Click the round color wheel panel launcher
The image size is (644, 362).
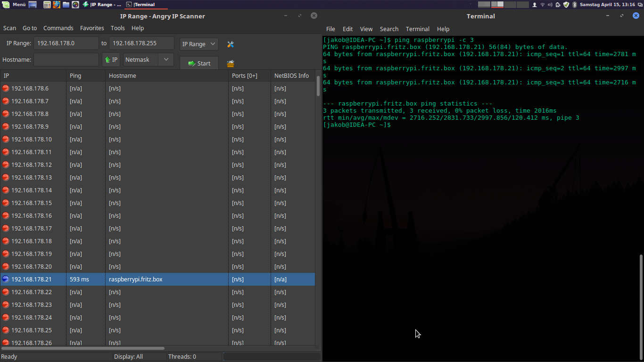click(x=75, y=4)
